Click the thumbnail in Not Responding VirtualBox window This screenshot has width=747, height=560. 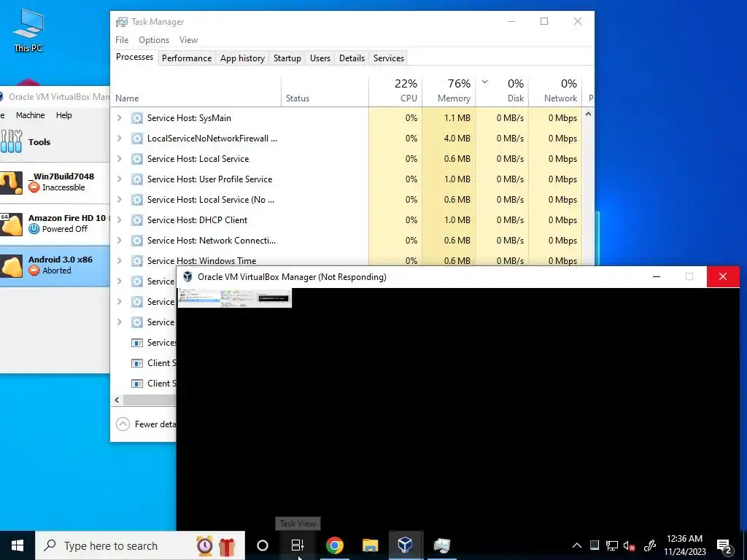(234, 297)
